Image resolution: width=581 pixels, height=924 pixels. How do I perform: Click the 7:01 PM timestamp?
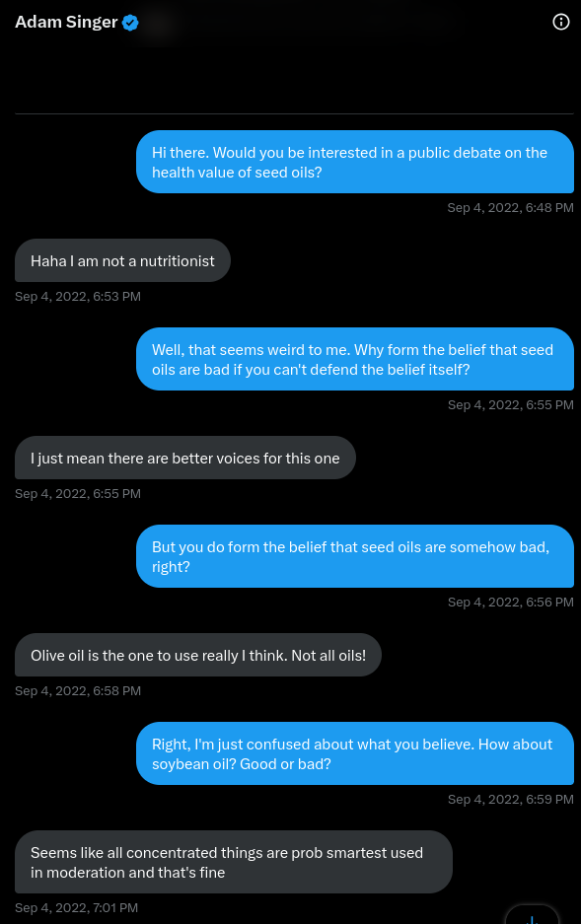(x=77, y=908)
